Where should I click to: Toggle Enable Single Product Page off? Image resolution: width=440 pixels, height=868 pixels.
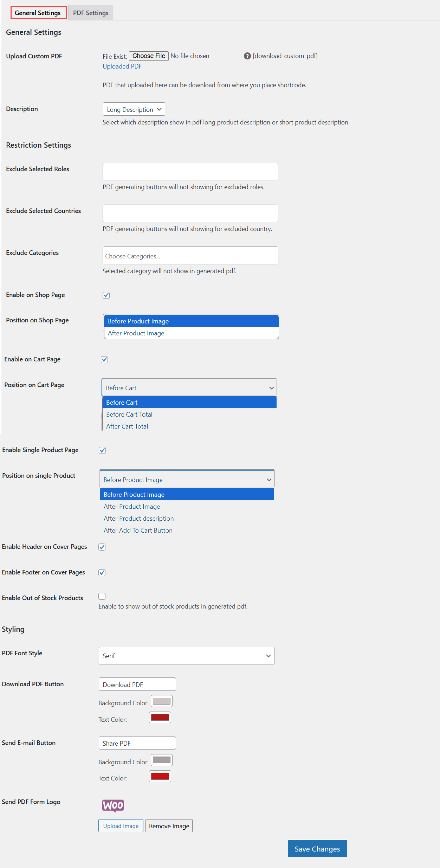tap(102, 450)
